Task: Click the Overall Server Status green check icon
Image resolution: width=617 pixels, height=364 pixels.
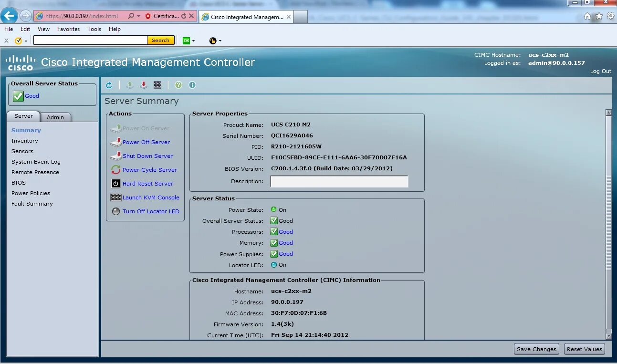Action: 18,96
